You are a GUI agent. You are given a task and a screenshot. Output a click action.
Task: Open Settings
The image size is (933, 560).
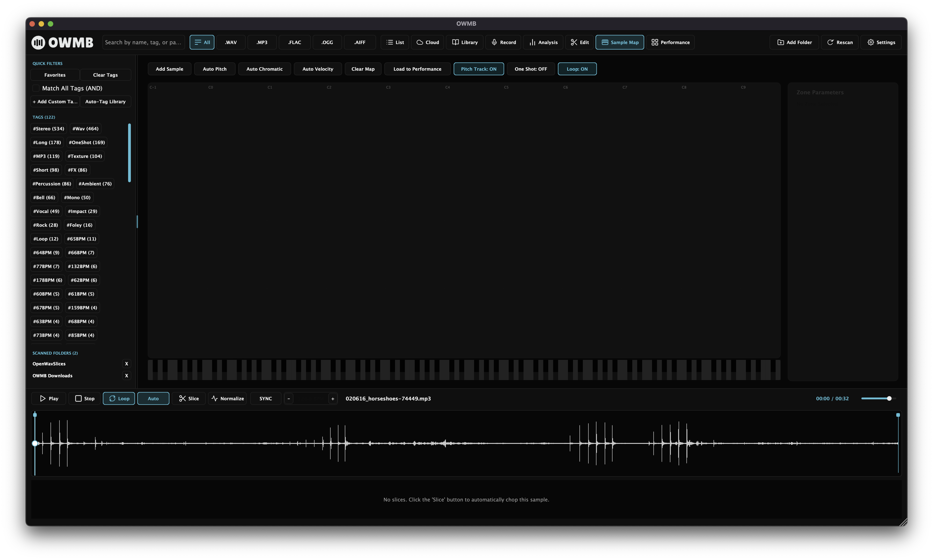pyautogui.click(x=881, y=42)
